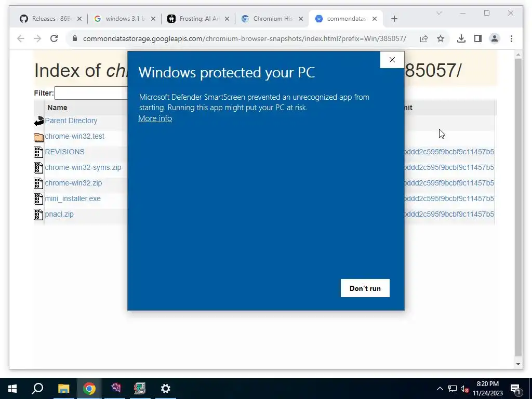This screenshot has height=399, width=532.
Task: Click the commit hash in the REVISIONS row
Action: coord(449,152)
